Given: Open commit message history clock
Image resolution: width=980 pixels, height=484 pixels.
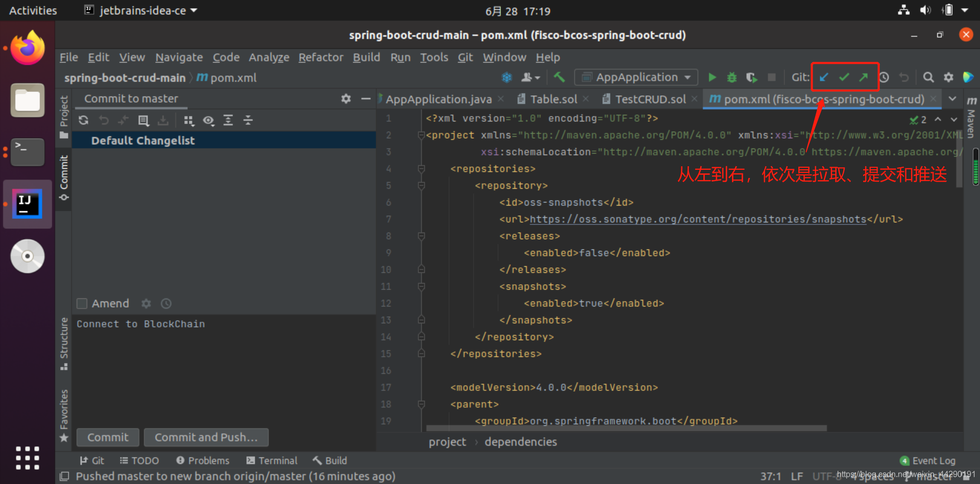Looking at the screenshot, I should [166, 303].
